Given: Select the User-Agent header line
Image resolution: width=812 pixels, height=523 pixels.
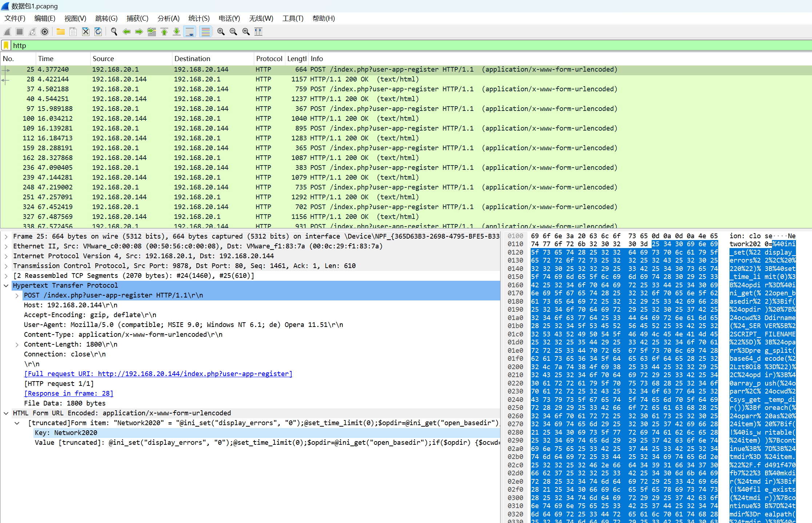Looking at the screenshot, I should (184, 325).
